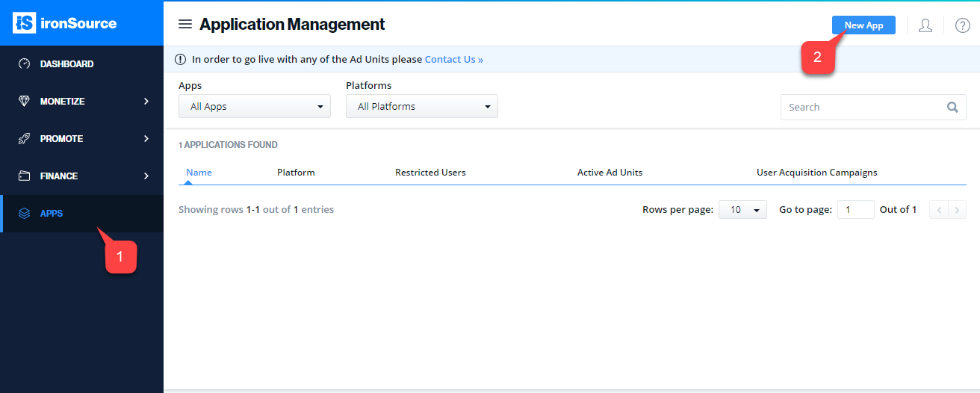Open the All Platforms dropdown
Viewport: 980px width, 393px height.
point(422,106)
